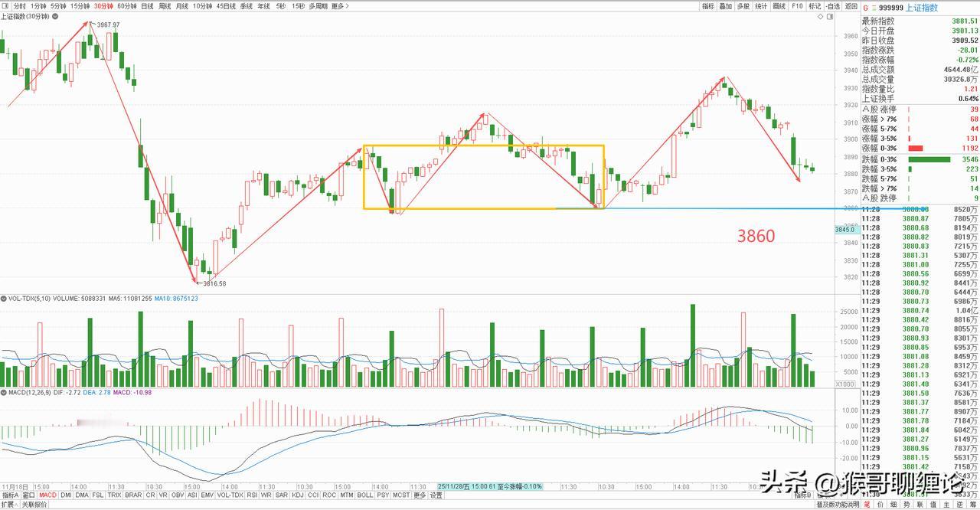Viewport: 980px width, 510px height.
Task: Click the 叠加 overlay button
Action: (726, 6)
